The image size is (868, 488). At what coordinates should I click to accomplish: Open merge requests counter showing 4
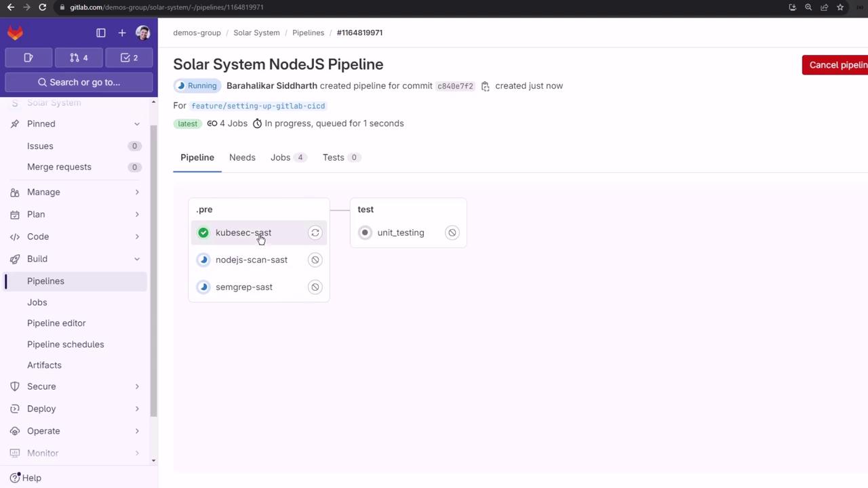tap(79, 58)
